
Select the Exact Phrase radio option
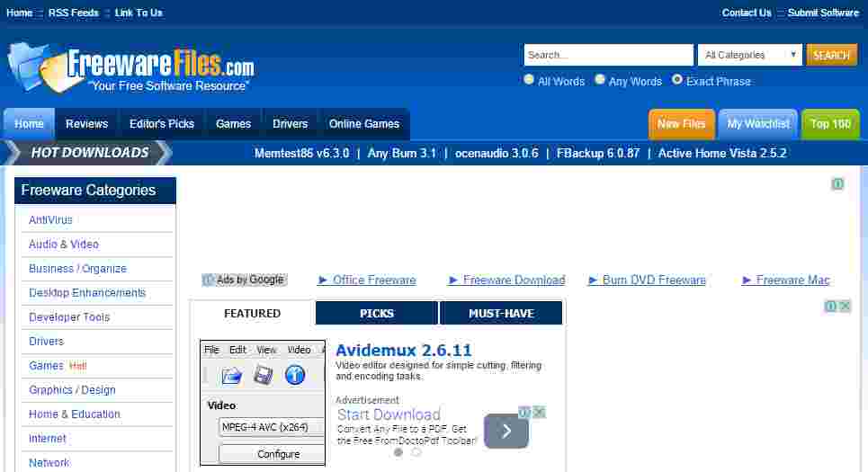[x=677, y=80]
